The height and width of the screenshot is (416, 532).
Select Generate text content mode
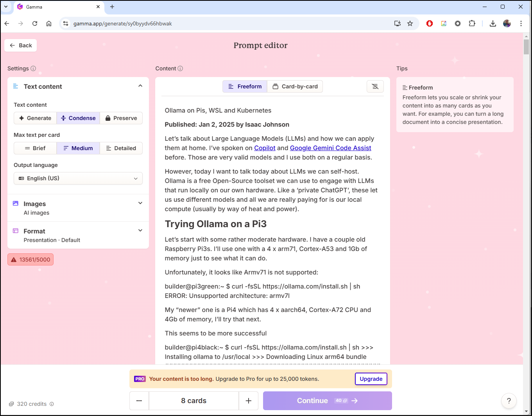[35, 118]
